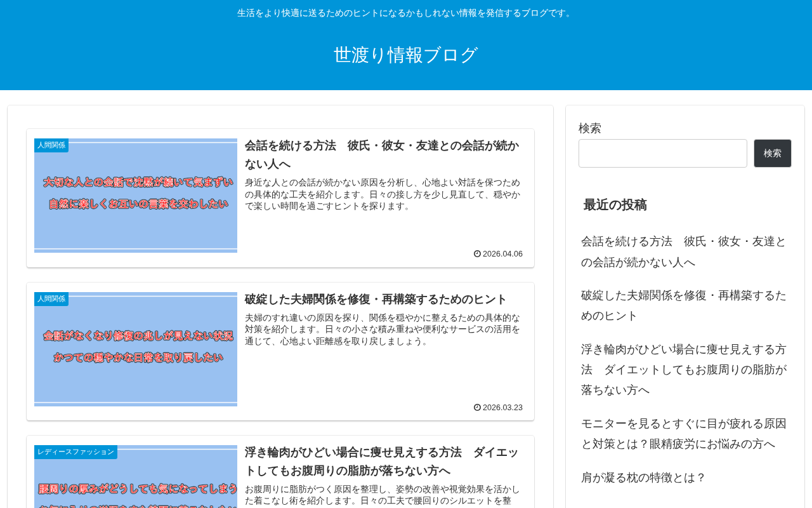
Task: Open the 破綻した夫婦関係を修復 article title in main list
Action: [376, 300]
